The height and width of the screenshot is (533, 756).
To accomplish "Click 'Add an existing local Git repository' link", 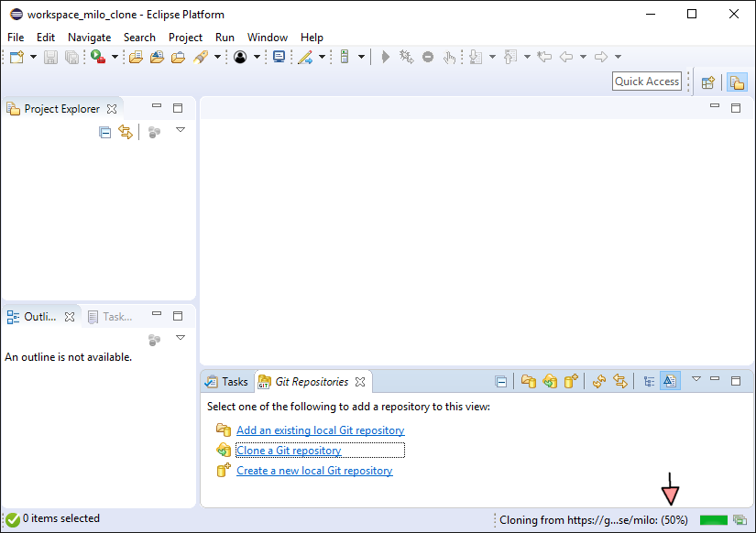I will click(x=320, y=430).
